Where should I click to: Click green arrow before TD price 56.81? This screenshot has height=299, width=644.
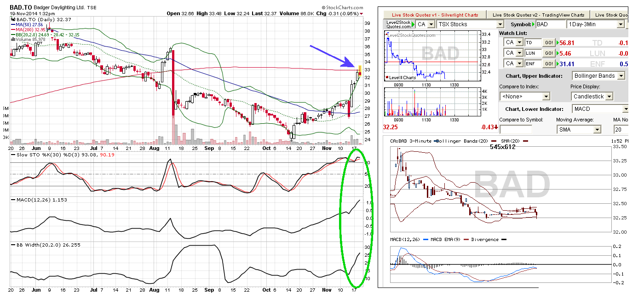pos(558,43)
